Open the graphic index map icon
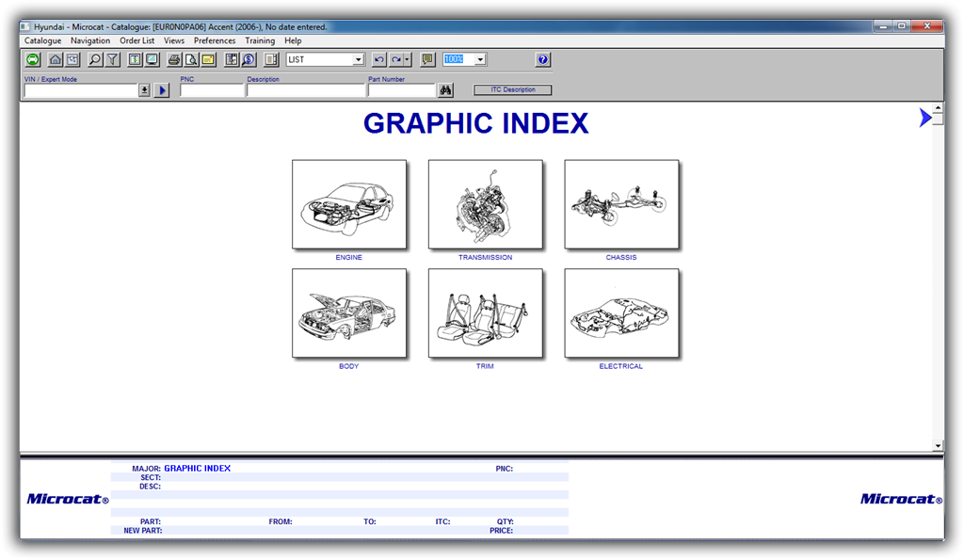Screen dimensions: 964x560 click(x=73, y=59)
